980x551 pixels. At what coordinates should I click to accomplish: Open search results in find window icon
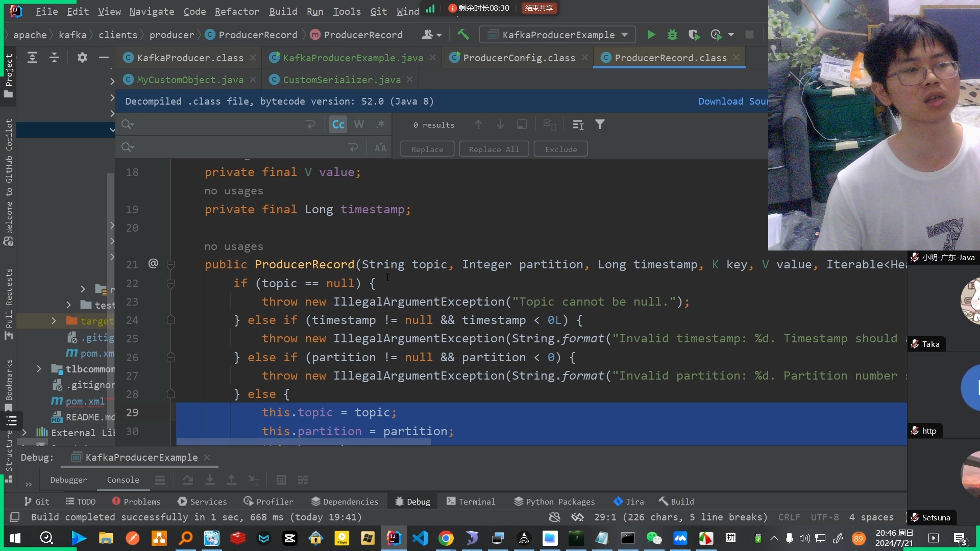pyautogui.click(x=522, y=124)
